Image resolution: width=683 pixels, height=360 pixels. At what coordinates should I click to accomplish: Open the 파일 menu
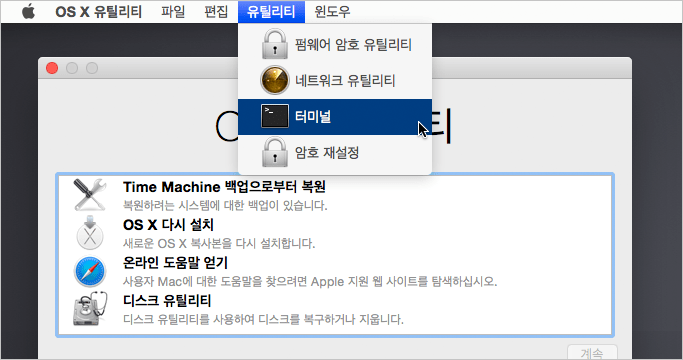[x=173, y=12]
